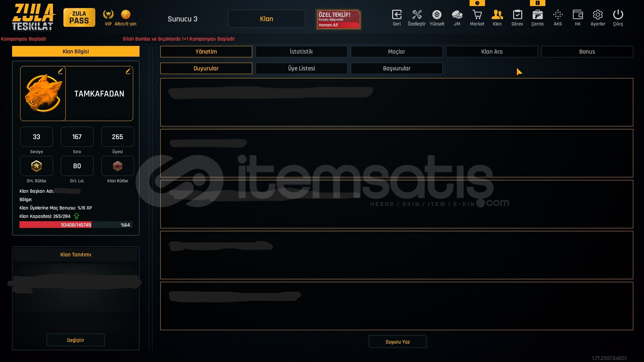Click the Ort. Rütbe star badge icon
Image resolution: width=644 pixels, height=362 pixels.
point(37,166)
